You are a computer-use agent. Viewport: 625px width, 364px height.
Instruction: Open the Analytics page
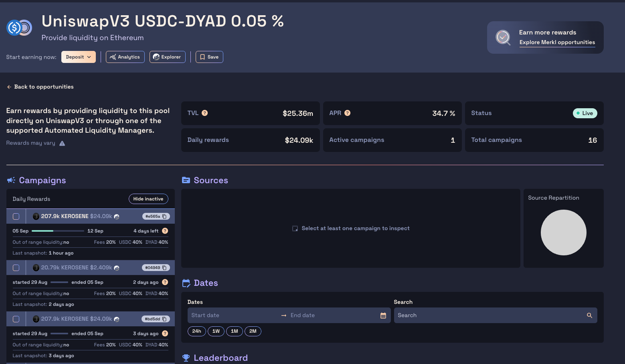(125, 57)
